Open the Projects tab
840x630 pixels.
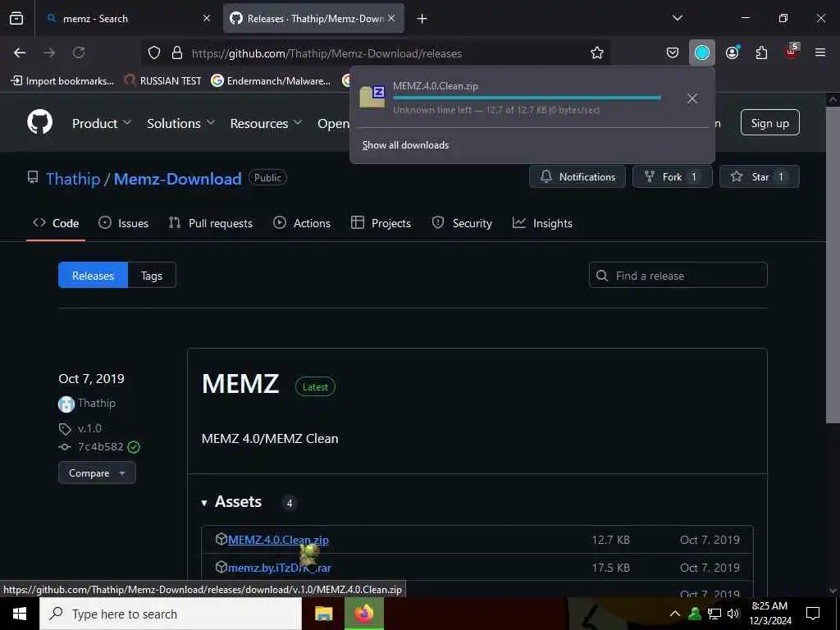point(381,223)
